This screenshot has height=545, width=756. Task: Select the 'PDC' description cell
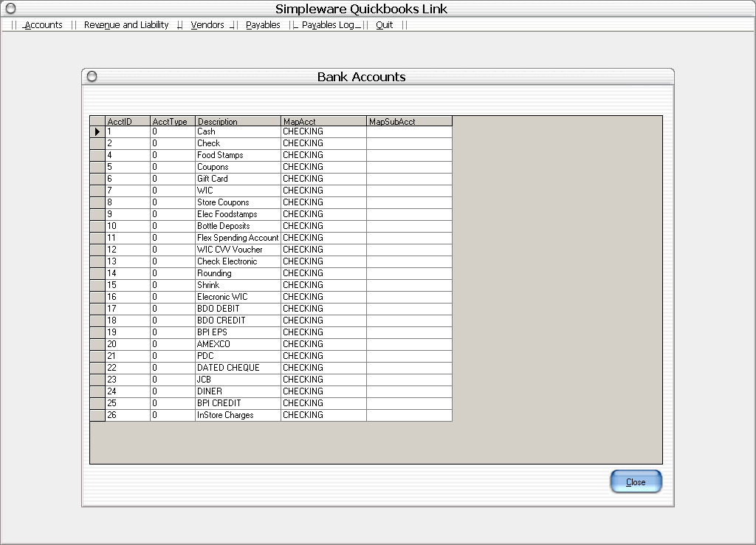[x=238, y=357]
